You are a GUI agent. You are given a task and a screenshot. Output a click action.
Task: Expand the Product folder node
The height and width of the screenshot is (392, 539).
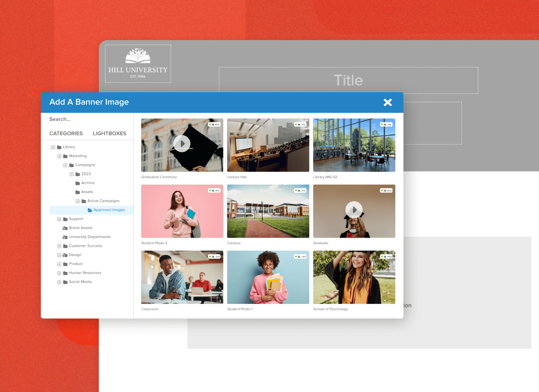tap(59, 264)
